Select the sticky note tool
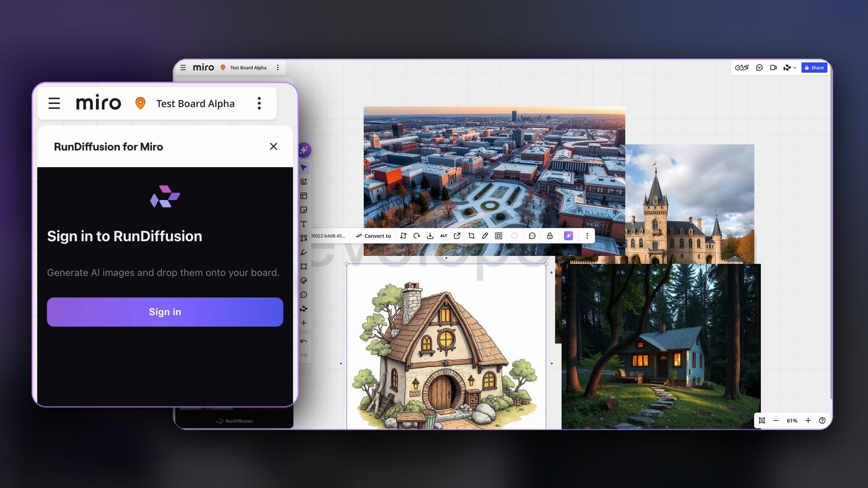Image resolution: width=868 pixels, height=488 pixels. [x=304, y=210]
